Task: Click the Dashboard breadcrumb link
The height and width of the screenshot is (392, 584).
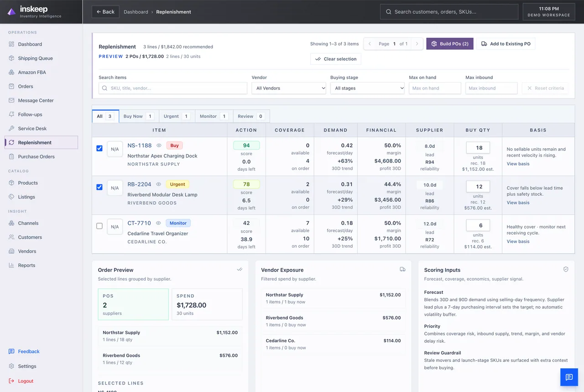Action: [x=136, y=12]
